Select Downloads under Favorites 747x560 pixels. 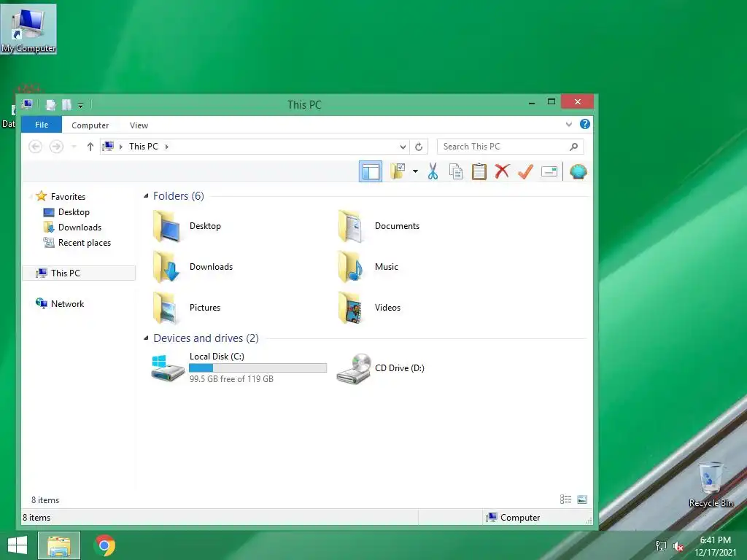tap(80, 227)
